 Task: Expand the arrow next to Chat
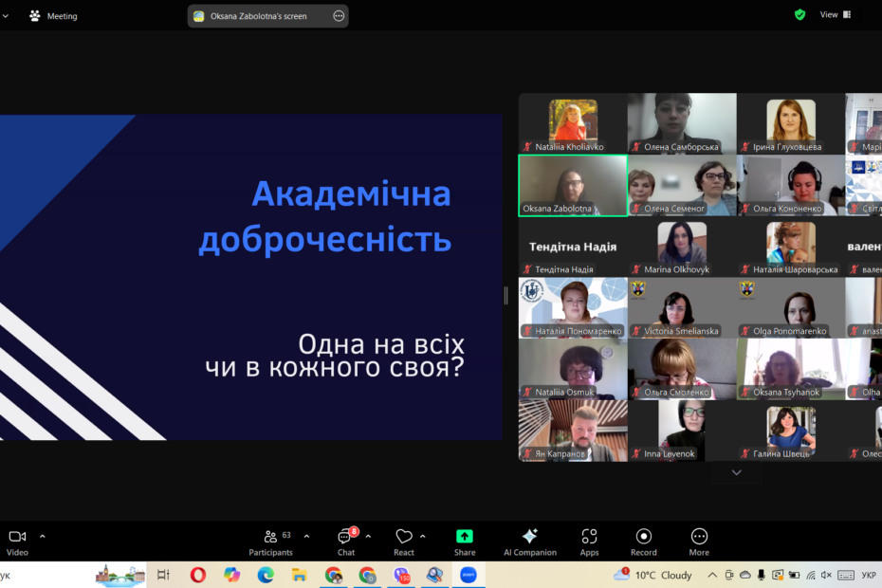click(x=368, y=536)
